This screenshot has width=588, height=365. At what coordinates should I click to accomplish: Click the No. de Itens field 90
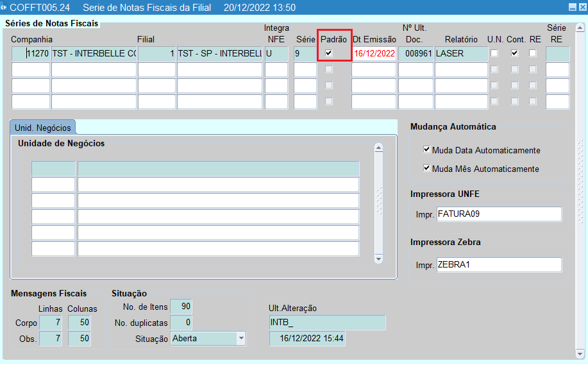181,307
